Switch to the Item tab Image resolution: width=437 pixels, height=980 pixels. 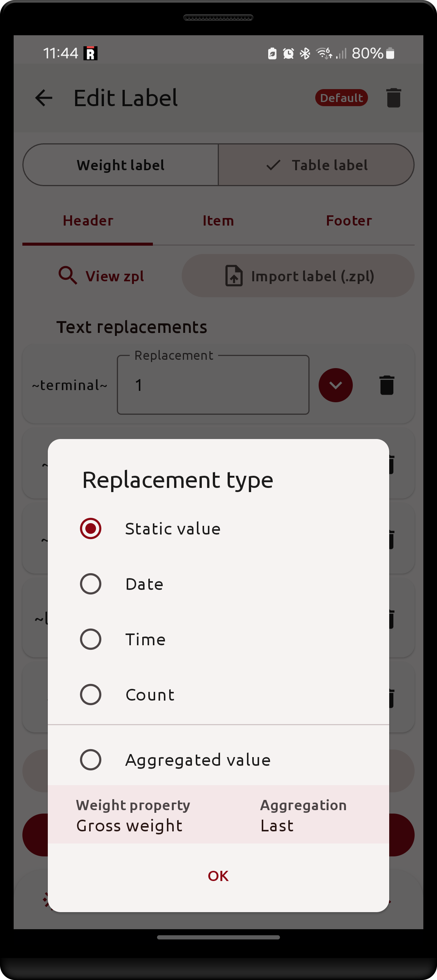pos(218,221)
